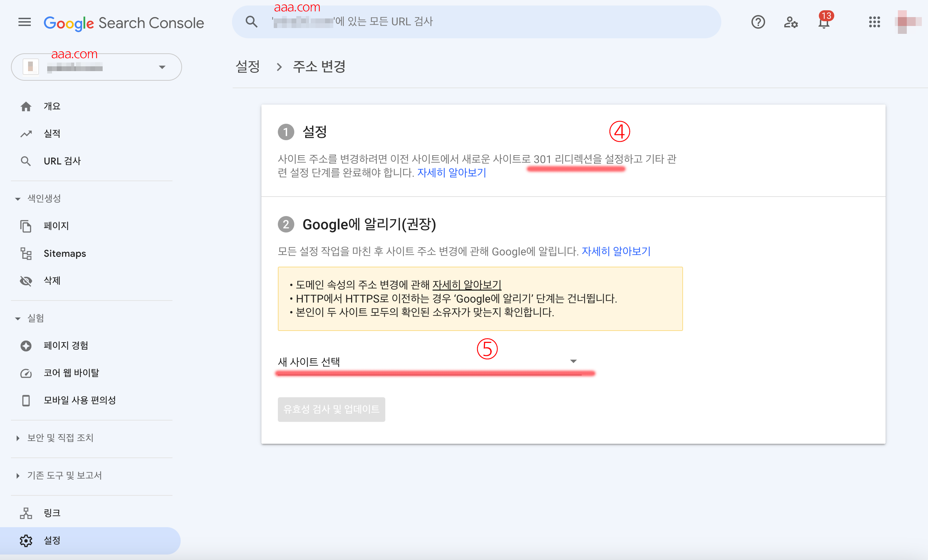Collapse the 색인생성 section

(x=18, y=198)
